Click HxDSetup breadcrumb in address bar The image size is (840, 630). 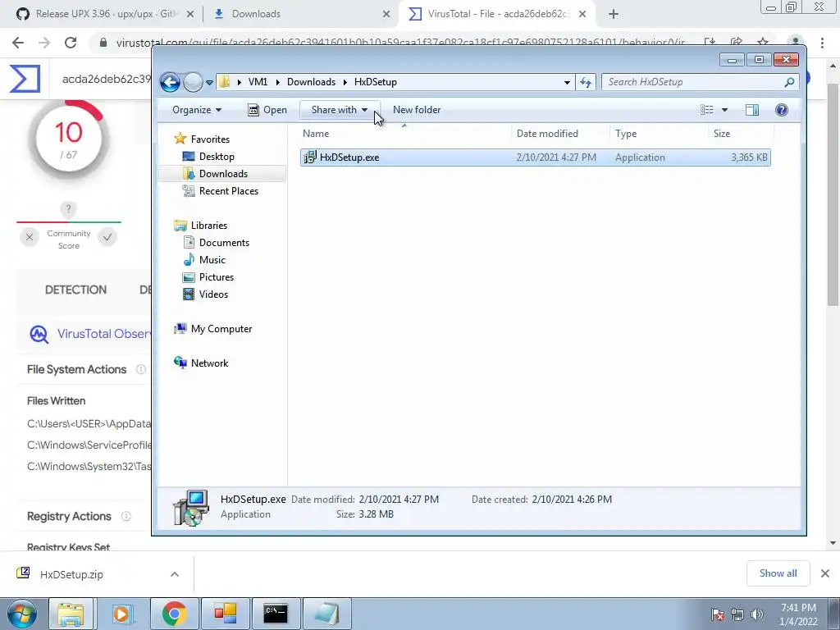pos(376,82)
